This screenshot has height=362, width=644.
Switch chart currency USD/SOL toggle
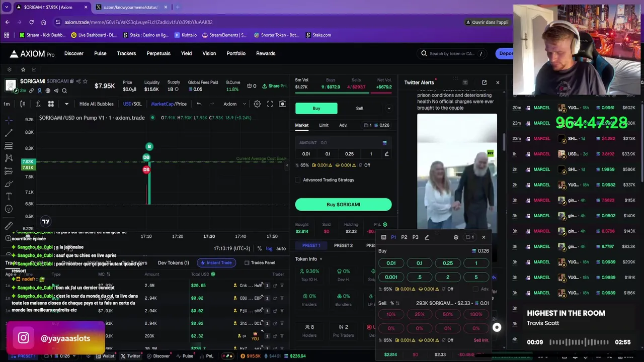(x=132, y=104)
